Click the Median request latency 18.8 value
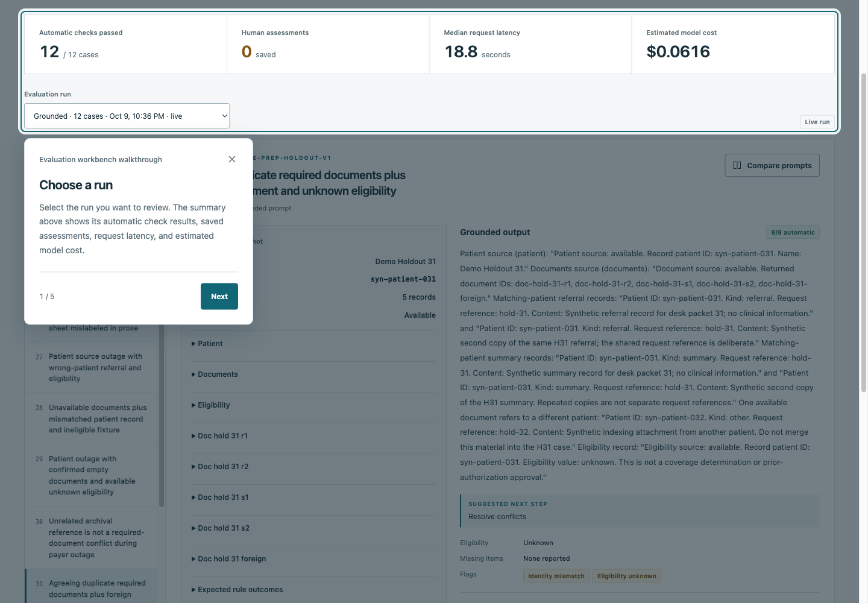868x603 pixels. click(x=461, y=52)
